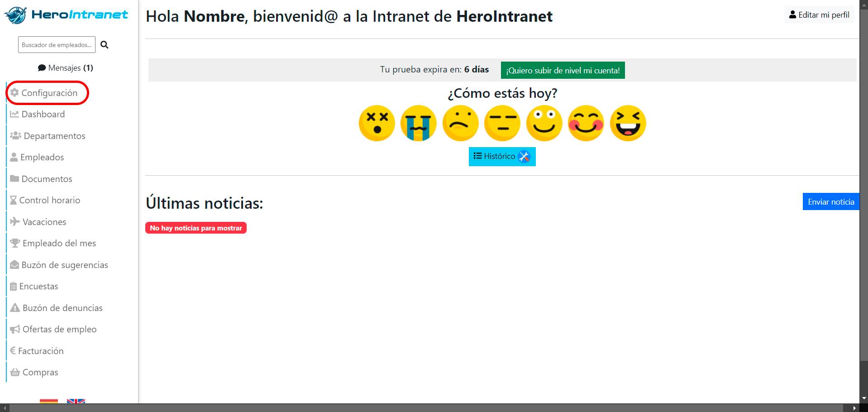This screenshot has height=412, width=868.
Task: Click Editar mi perfil button
Action: 819,15
